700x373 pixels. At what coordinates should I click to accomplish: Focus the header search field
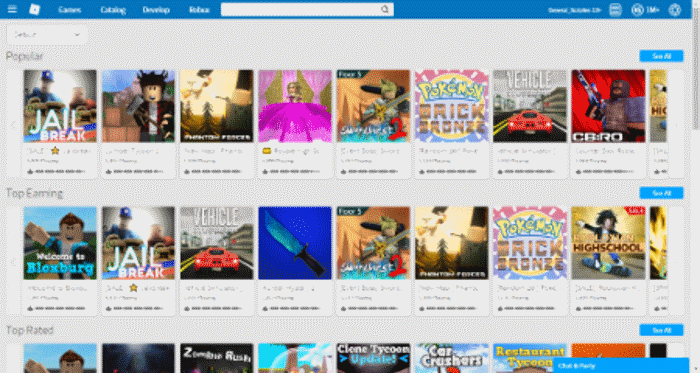(307, 9)
